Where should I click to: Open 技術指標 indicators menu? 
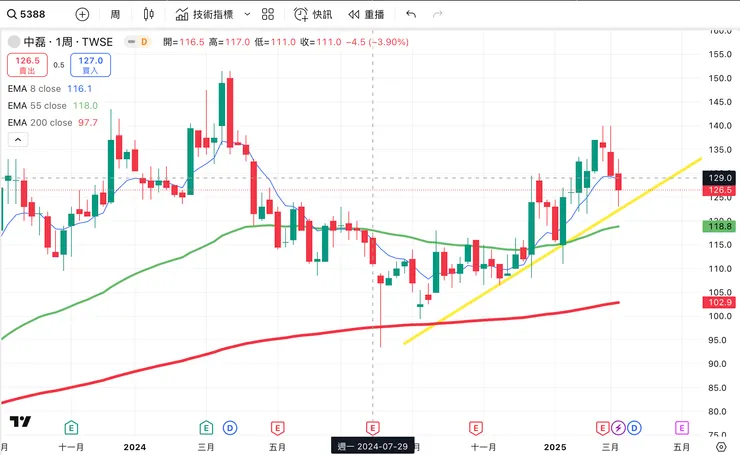point(204,15)
